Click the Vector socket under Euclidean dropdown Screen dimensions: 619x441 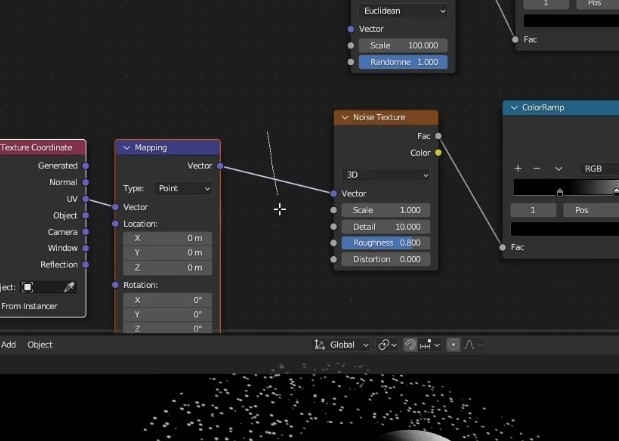(351, 29)
